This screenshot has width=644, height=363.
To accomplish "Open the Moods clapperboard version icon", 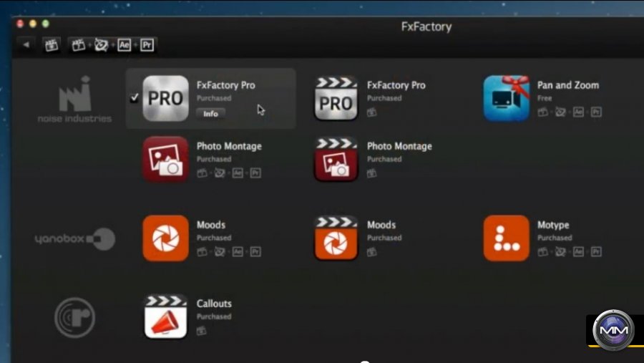I will point(336,238).
